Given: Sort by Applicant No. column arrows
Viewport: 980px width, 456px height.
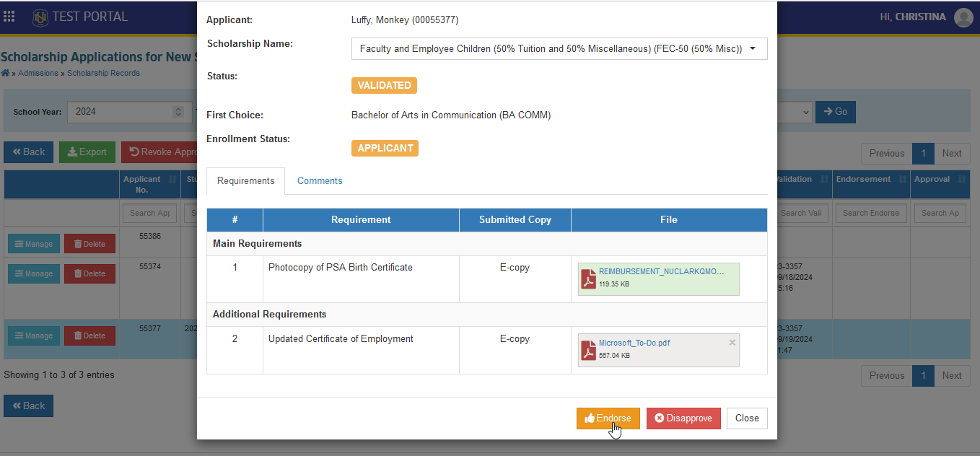Looking at the screenshot, I should point(172,179).
